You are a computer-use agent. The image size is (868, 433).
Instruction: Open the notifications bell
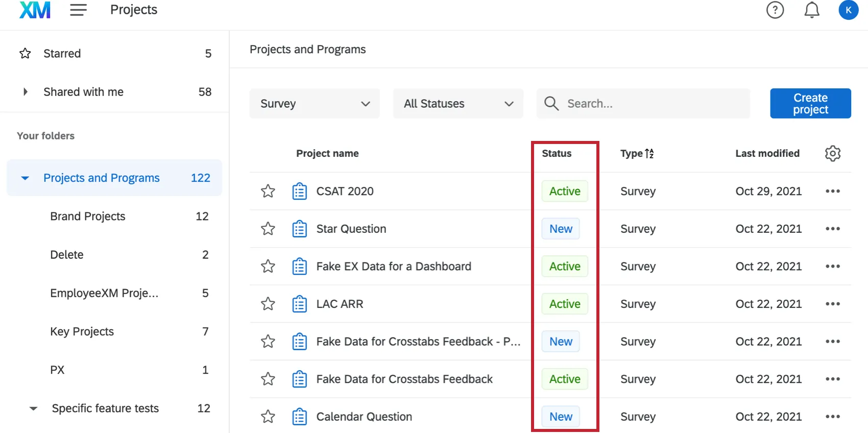click(x=812, y=10)
